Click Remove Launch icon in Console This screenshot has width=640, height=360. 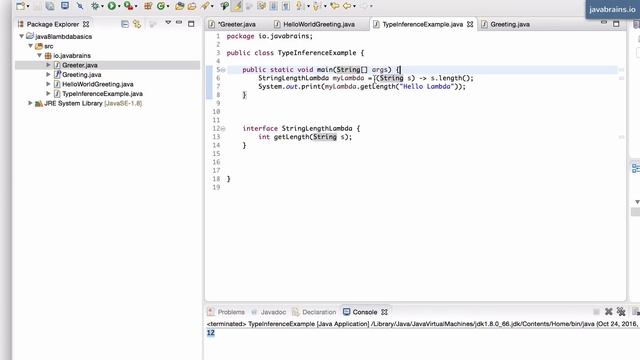609,312
